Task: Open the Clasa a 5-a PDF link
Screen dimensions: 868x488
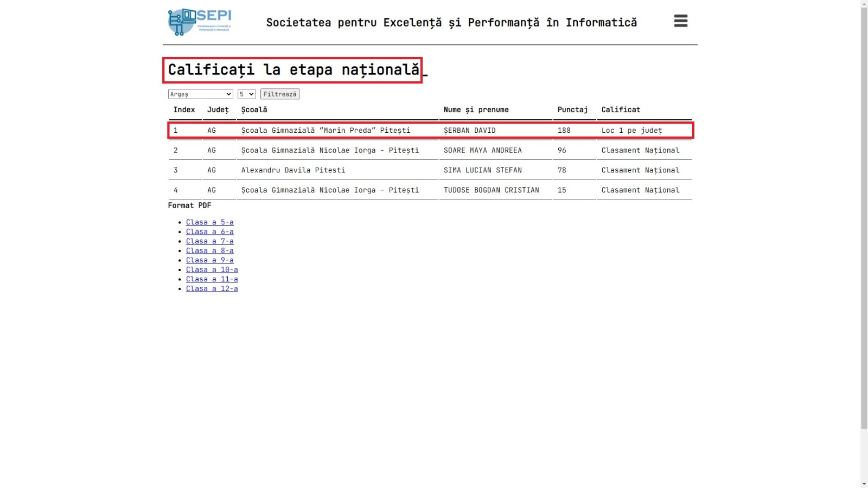Action: click(209, 222)
